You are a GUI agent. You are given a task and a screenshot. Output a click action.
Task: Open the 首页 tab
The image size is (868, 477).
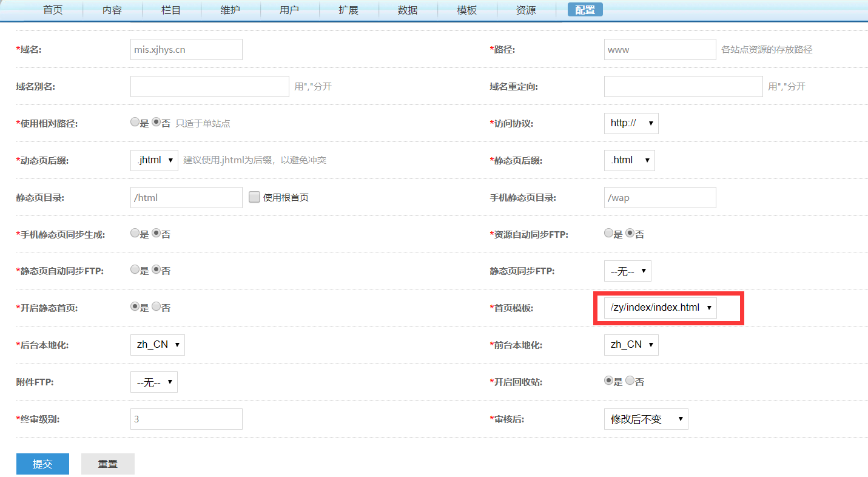click(x=53, y=10)
